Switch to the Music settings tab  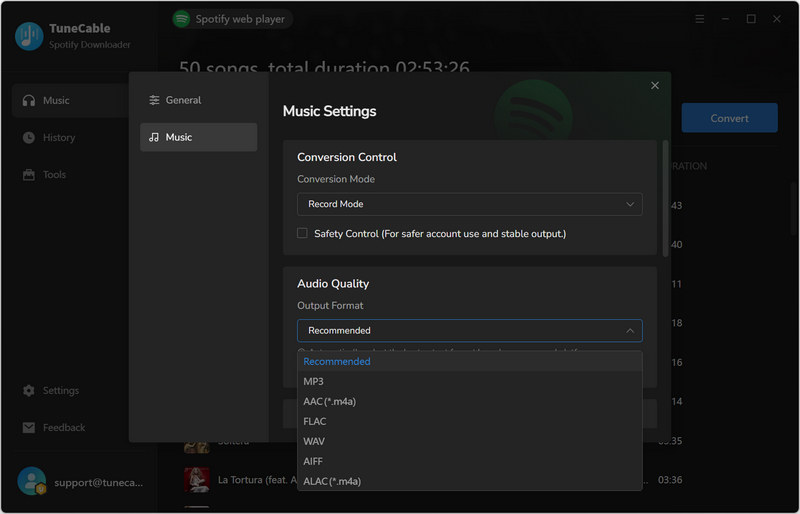click(x=198, y=137)
